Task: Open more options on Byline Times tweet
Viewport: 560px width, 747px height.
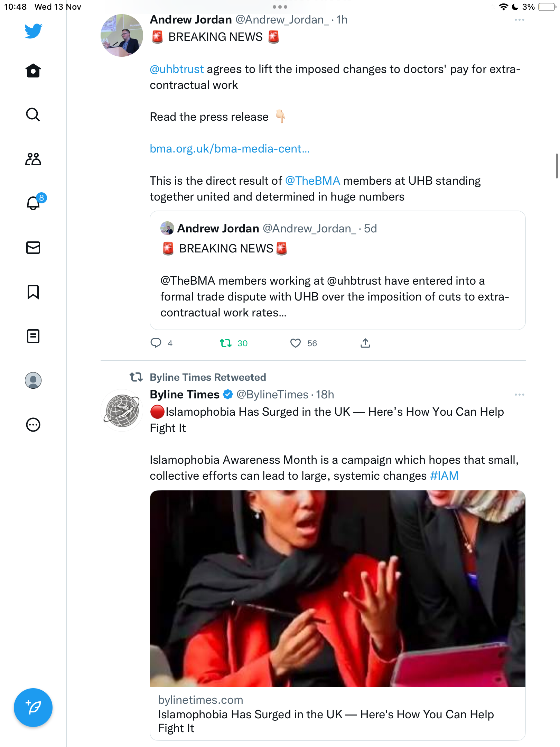Action: click(519, 395)
